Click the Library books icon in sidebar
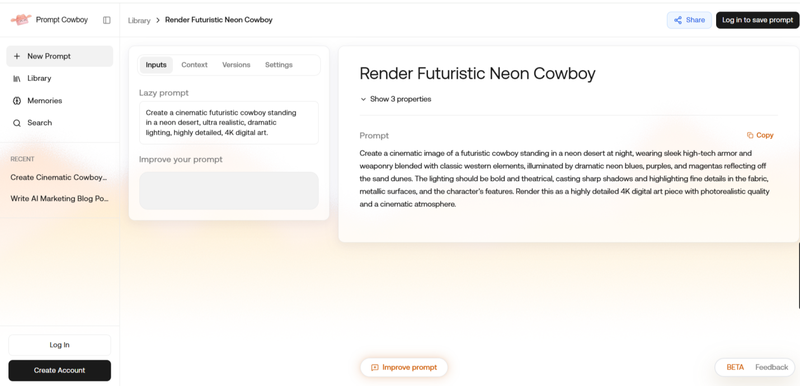 (x=17, y=79)
